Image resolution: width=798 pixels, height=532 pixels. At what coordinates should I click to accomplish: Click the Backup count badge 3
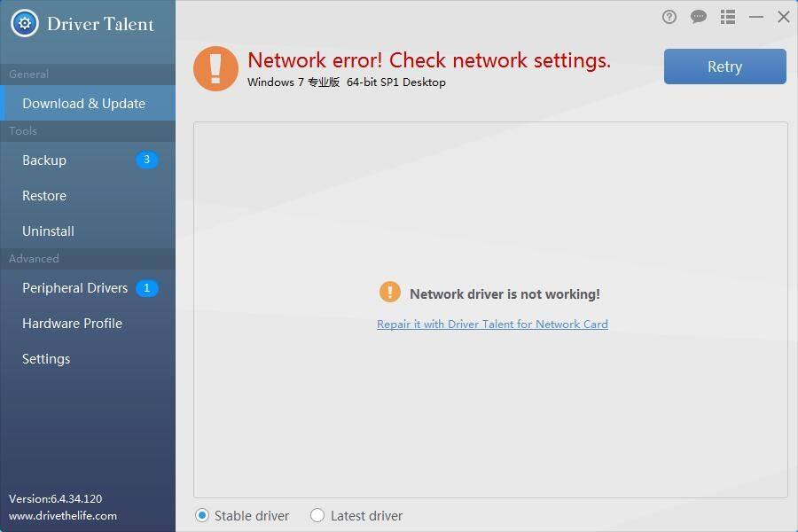(146, 160)
